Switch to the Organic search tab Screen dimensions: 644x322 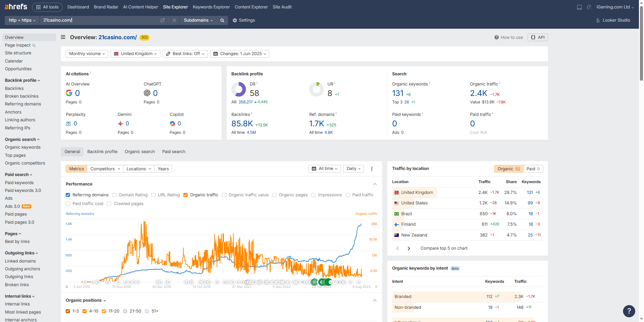[x=140, y=152]
